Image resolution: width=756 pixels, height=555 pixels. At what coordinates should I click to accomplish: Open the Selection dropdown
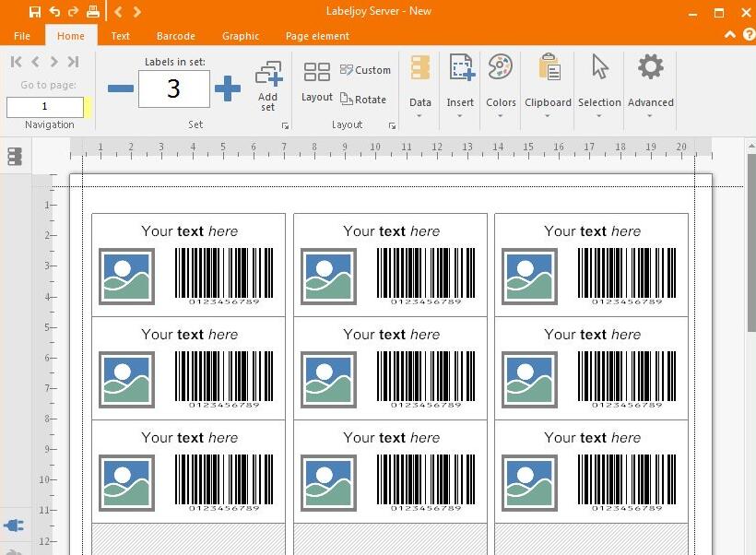pyautogui.click(x=599, y=86)
